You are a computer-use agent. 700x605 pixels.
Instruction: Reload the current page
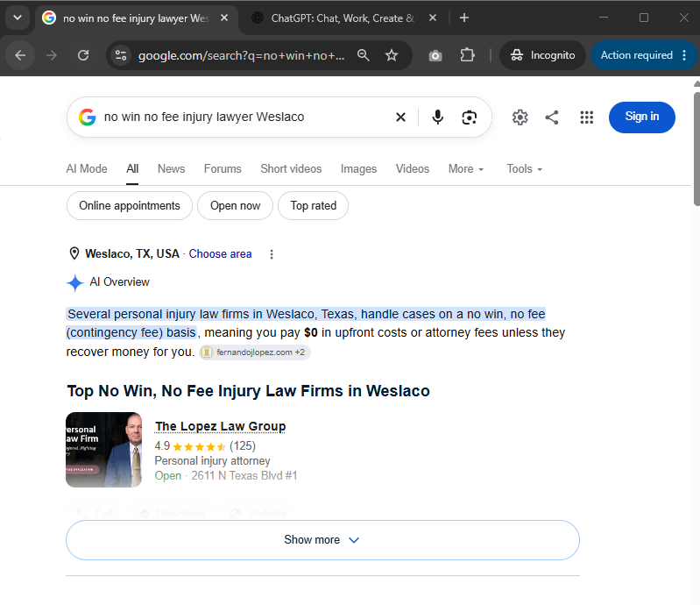pyautogui.click(x=83, y=55)
